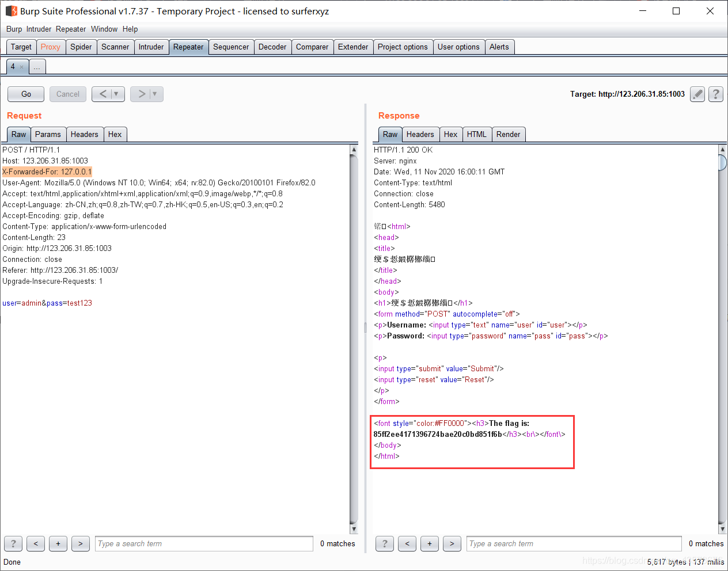Switch to the Spider tab

click(81, 47)
